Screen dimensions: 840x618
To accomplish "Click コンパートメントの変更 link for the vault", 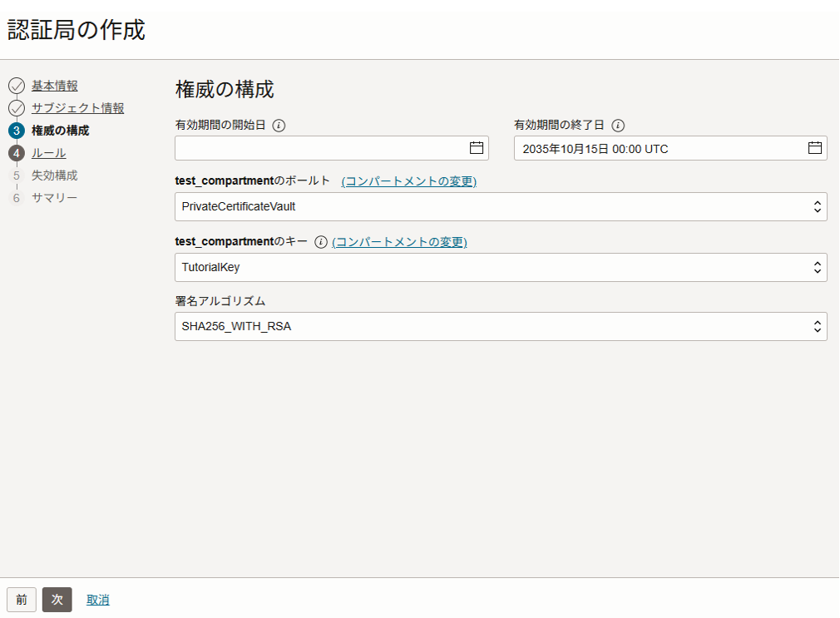I will (408, 181).
